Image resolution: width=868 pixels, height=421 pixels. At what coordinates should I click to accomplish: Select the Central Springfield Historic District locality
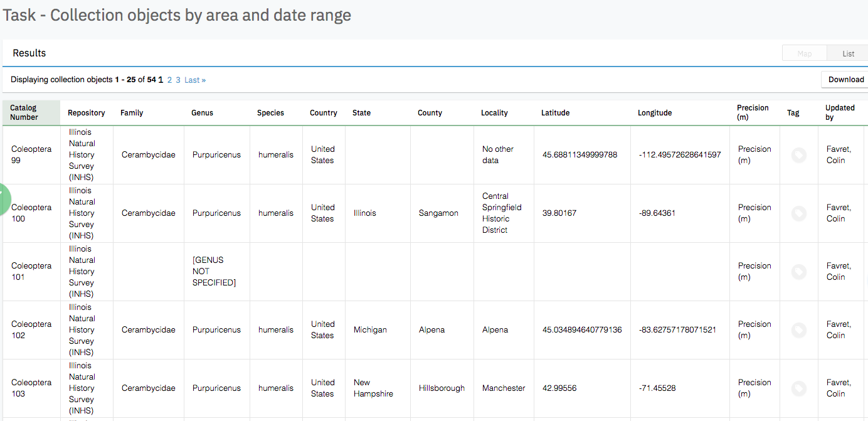502,213
